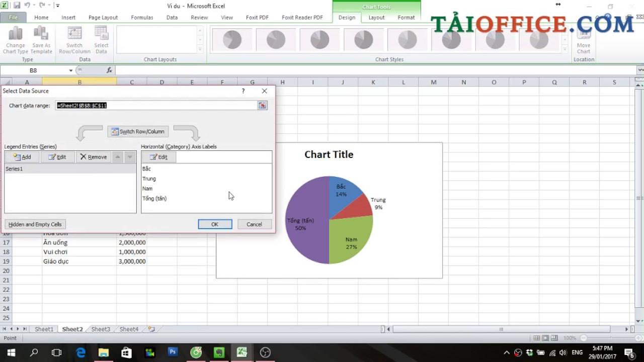Image resolution: width=644 pixels, height=362 pixels.
Task: Switch to the Sheet3 worksheet tab
Action: [101, 329]
